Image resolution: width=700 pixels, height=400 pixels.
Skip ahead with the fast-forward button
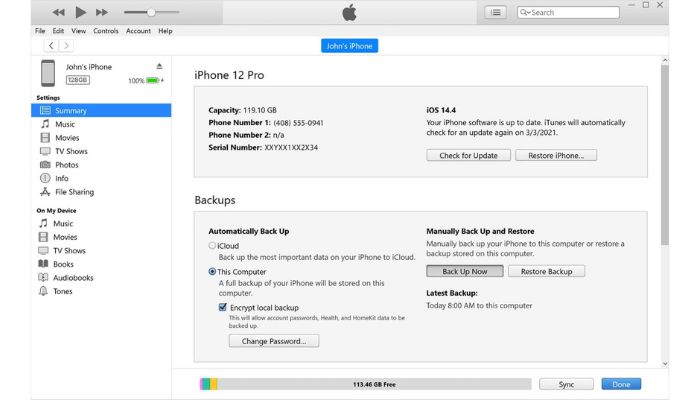[x=102, y=12]
